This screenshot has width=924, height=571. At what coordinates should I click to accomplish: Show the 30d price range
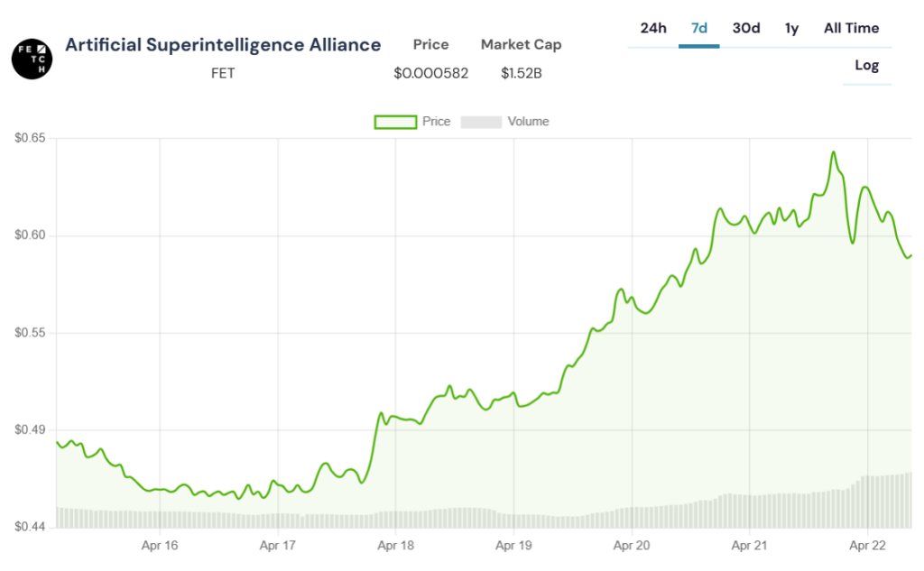(745, 28)
